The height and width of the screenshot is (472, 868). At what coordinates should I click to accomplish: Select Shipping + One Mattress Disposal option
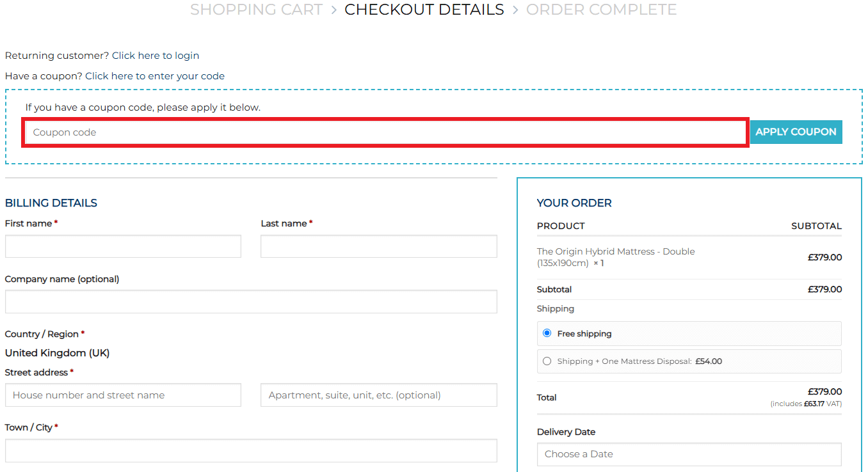[547, 361]
